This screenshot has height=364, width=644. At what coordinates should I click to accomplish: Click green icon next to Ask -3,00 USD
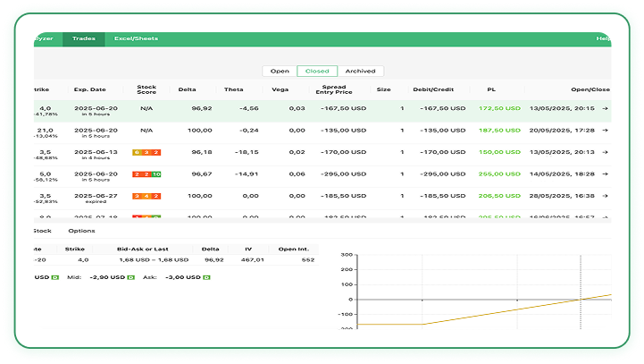[x=206, y=277]
